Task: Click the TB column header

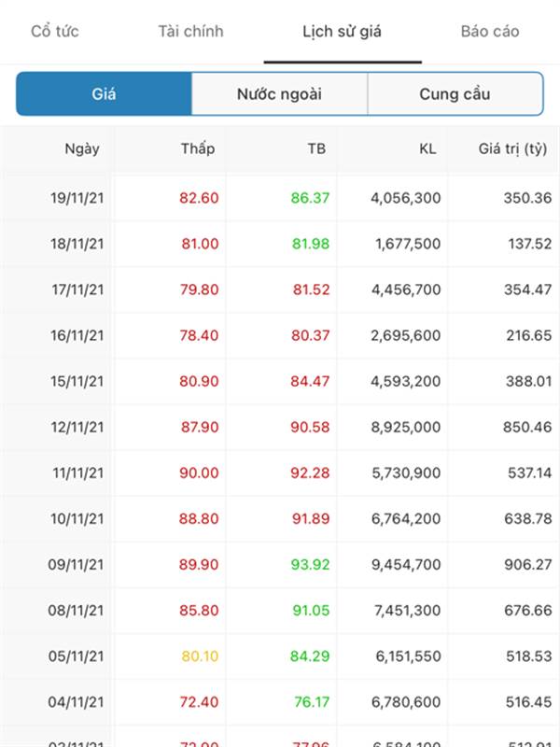Action: click(x=316, y=148)
